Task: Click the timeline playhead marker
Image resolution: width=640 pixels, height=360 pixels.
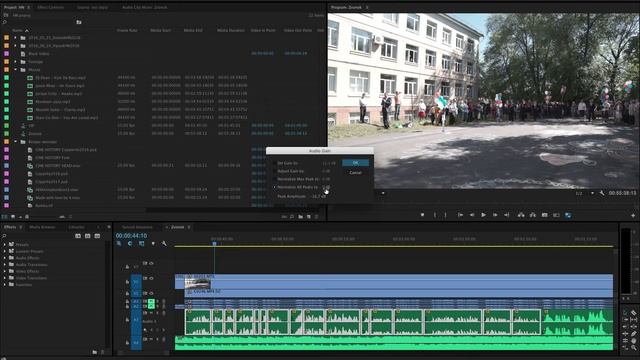Action: (214, 243)
